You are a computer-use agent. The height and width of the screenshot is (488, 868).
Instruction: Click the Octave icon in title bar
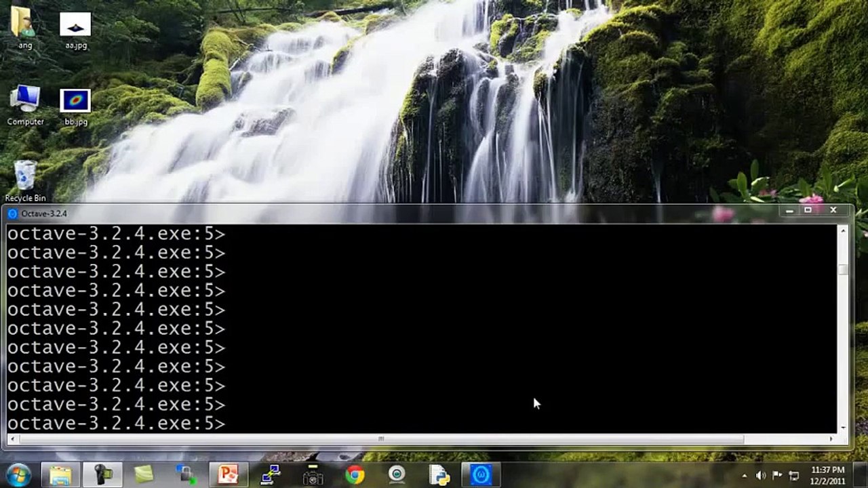(13, 213)
